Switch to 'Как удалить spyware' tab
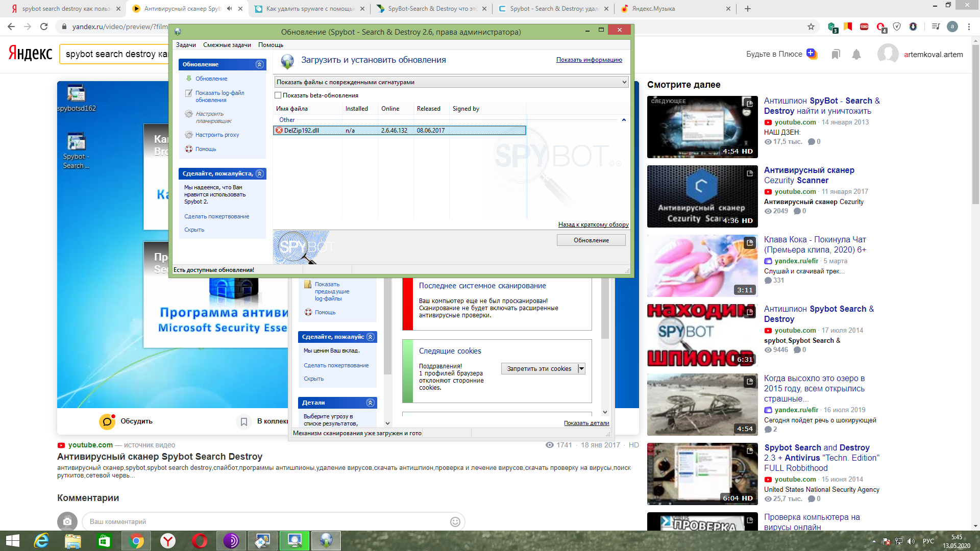The image size is (980, 551). [310, 9]
